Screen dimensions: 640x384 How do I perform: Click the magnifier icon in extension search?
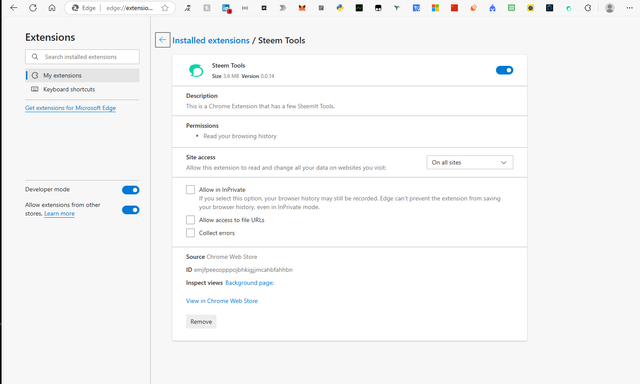(35, 57)
